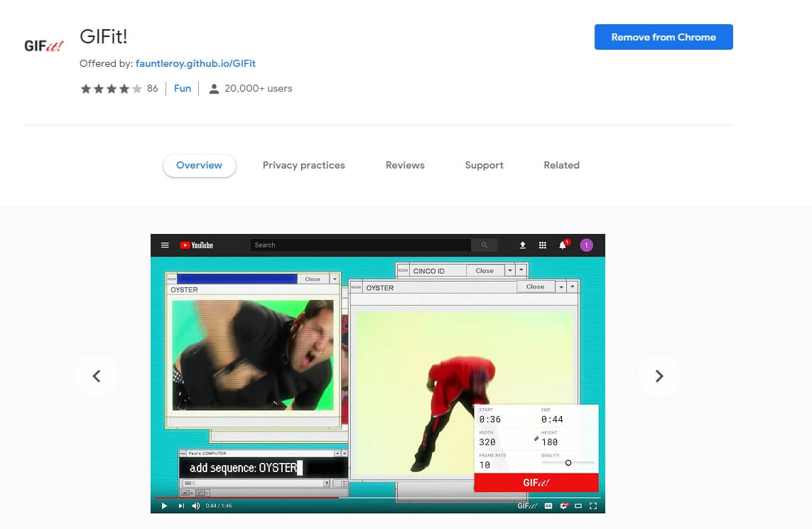Open the YouTube apps grid
812x529 pixels.
[542, 245]
